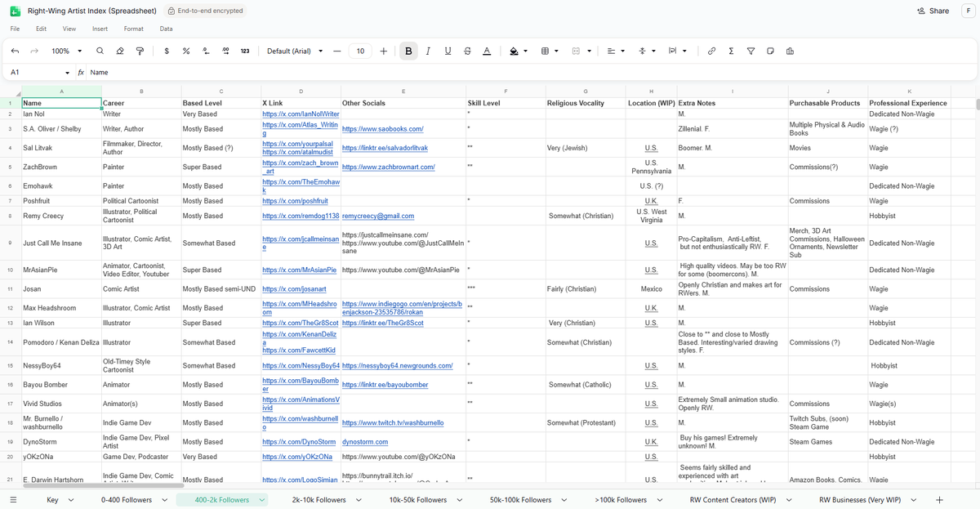Open the Format menu
This screenshot has width=980, height=509.
pyautogui.click(x=134, y=29)
